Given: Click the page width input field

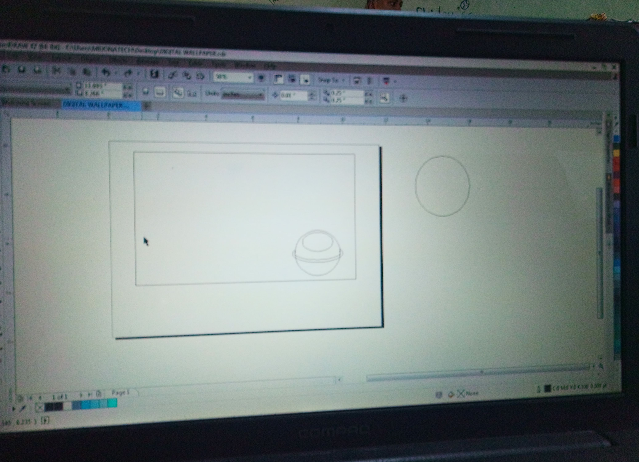Looking at the screenshot, I should click(103, 86).
